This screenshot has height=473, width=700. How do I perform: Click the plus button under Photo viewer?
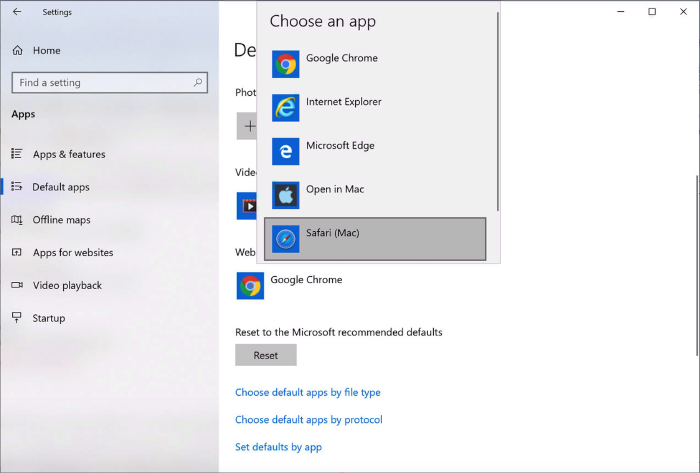point(249,126)
